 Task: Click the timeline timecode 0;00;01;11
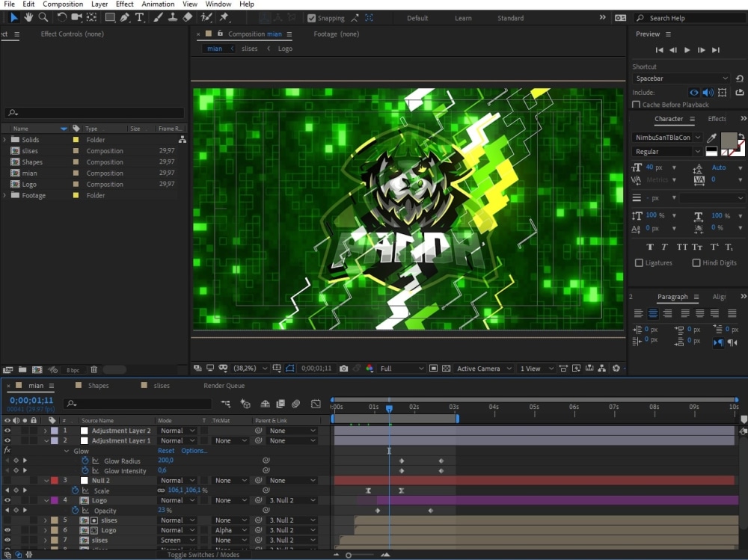pos(31,400)
